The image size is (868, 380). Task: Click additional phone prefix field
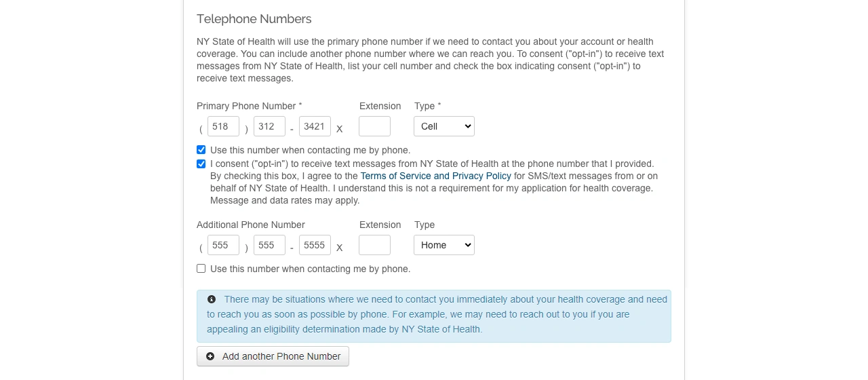(269, 245)
